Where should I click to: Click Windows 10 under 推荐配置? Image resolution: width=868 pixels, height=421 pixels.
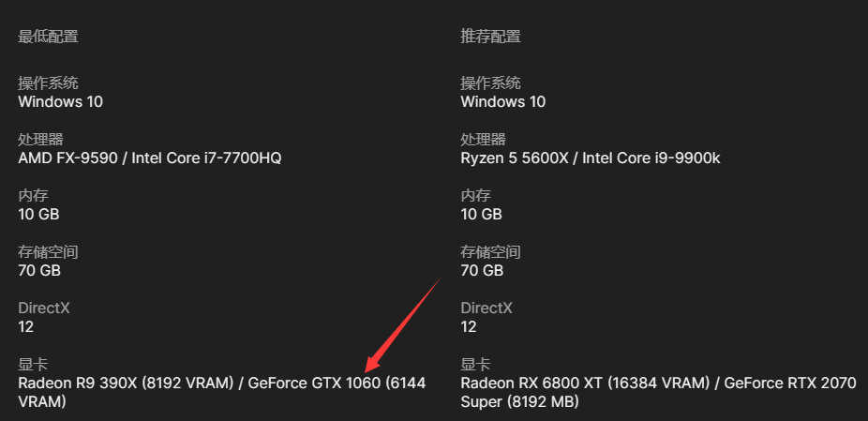click(502, 102)
